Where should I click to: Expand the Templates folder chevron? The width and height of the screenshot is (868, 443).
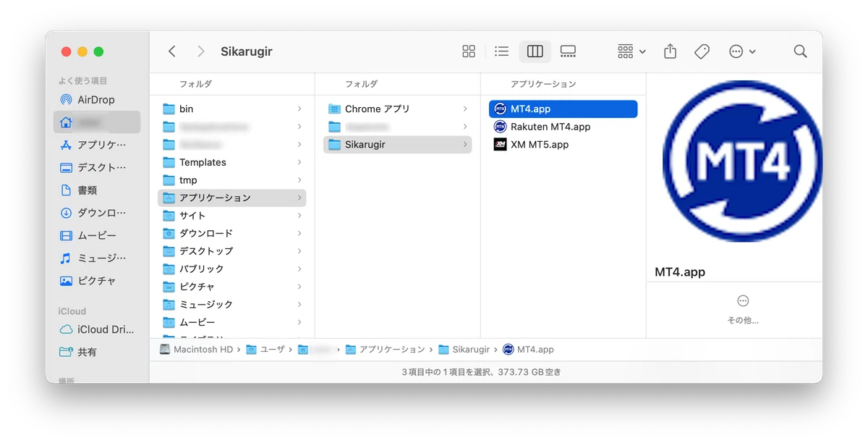coord(299,162)
